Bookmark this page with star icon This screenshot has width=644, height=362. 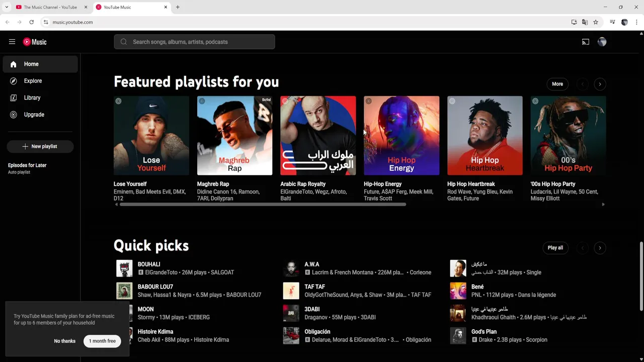pyautogui.click(x=596, y=22)
